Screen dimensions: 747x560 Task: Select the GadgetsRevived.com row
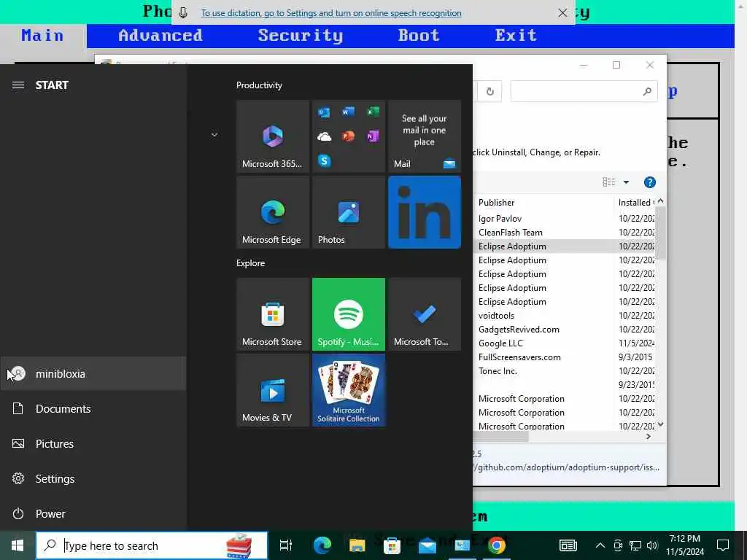pyautogui.click(x=565, y=330)
